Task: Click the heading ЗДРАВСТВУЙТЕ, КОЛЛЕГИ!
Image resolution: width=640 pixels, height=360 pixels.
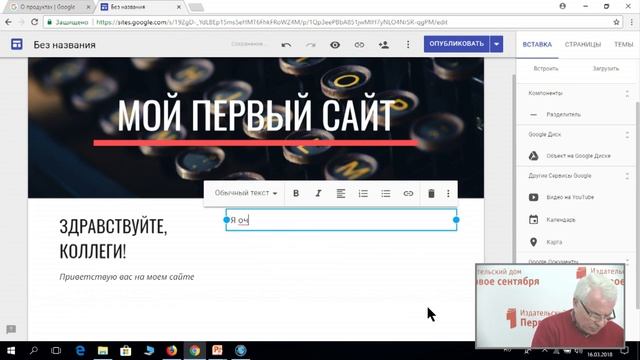Action: pyautogui.click(x=113, y=239)
